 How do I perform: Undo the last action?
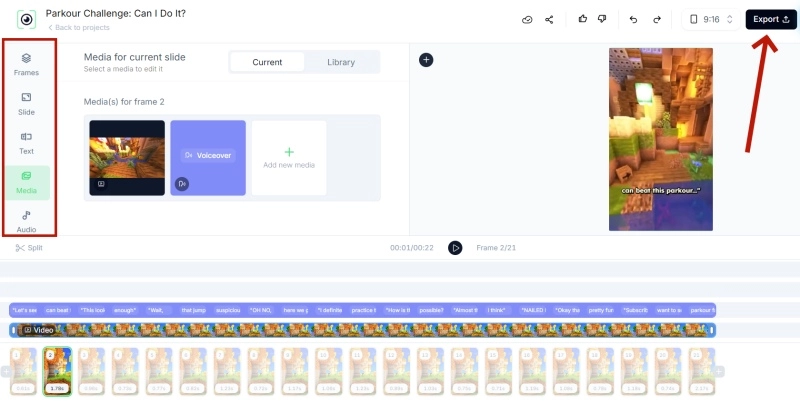633,19
